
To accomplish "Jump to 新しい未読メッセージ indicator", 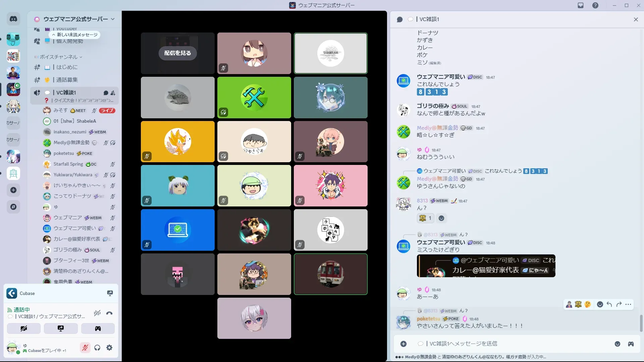I will [x=75, y=35].
